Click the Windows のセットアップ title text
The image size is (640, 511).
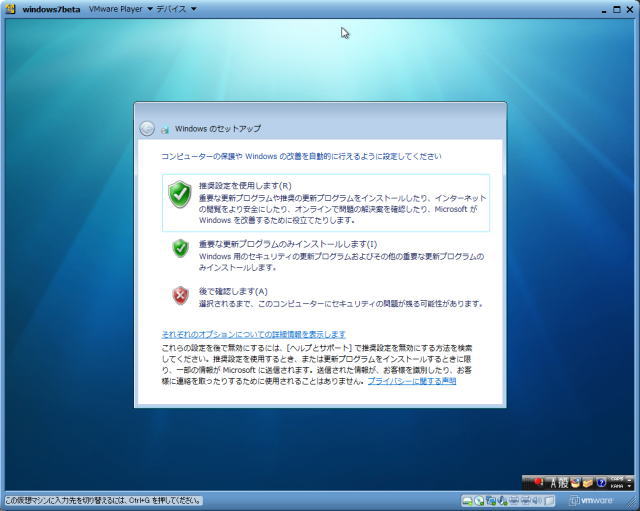point(218,129)
